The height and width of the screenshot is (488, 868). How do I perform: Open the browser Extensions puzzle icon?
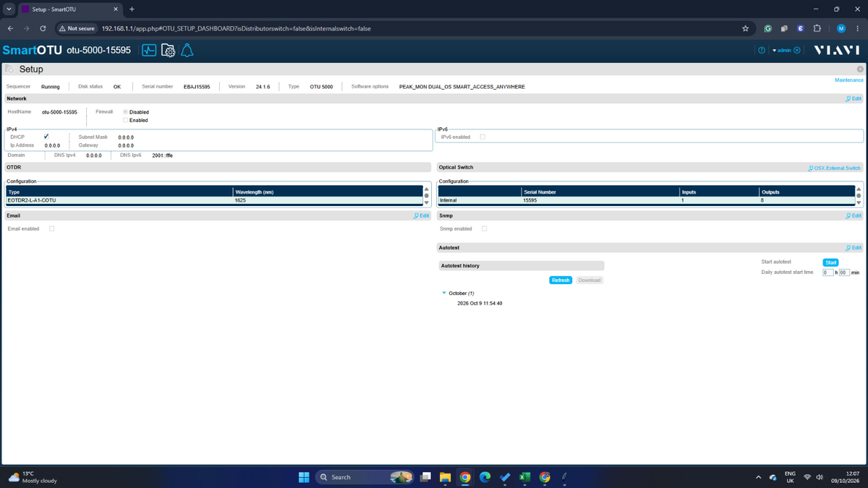pos(817,28)
